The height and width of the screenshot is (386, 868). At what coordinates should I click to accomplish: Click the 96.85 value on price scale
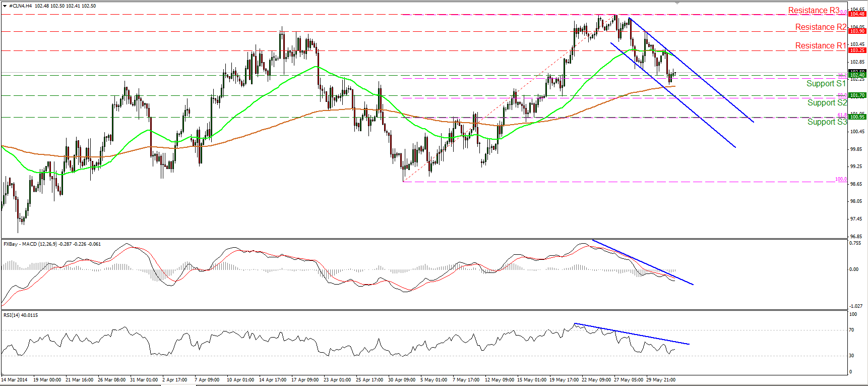coord(856,236)
